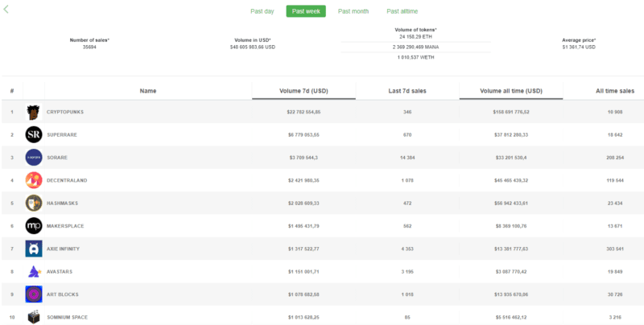This screenshot has height=325, width=644.
Task: Select the Past week tab
Action: tap(306, 11)
